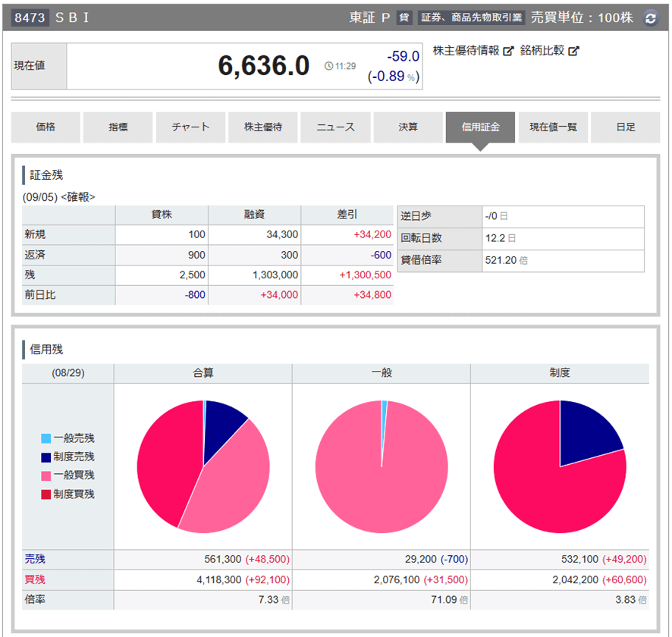Open the 株主優待情報 link
672x637 pixels.
[x=466, y=51]
